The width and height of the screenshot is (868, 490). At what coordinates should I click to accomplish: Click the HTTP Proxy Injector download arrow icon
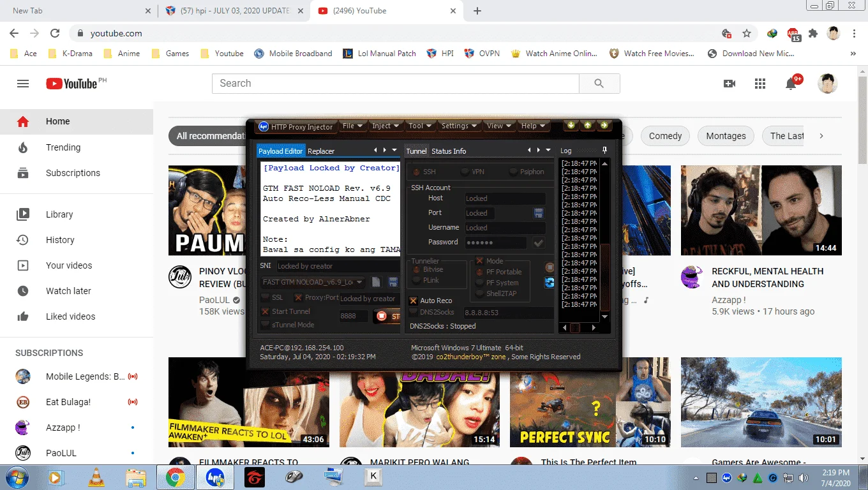point(571,125)
